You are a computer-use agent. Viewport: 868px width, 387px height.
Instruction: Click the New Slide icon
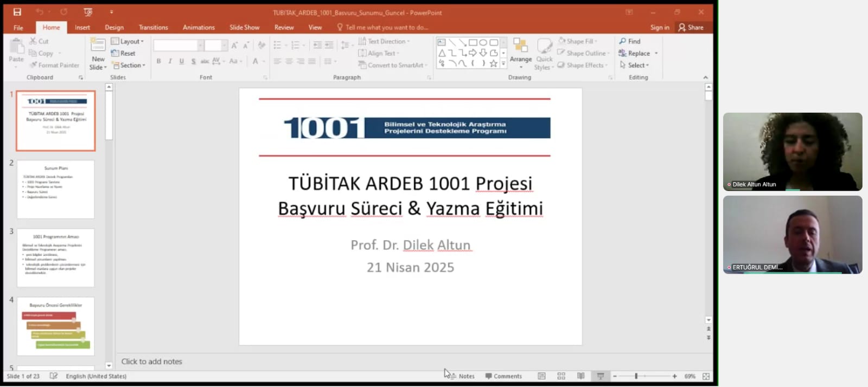(x=98, y=46)
